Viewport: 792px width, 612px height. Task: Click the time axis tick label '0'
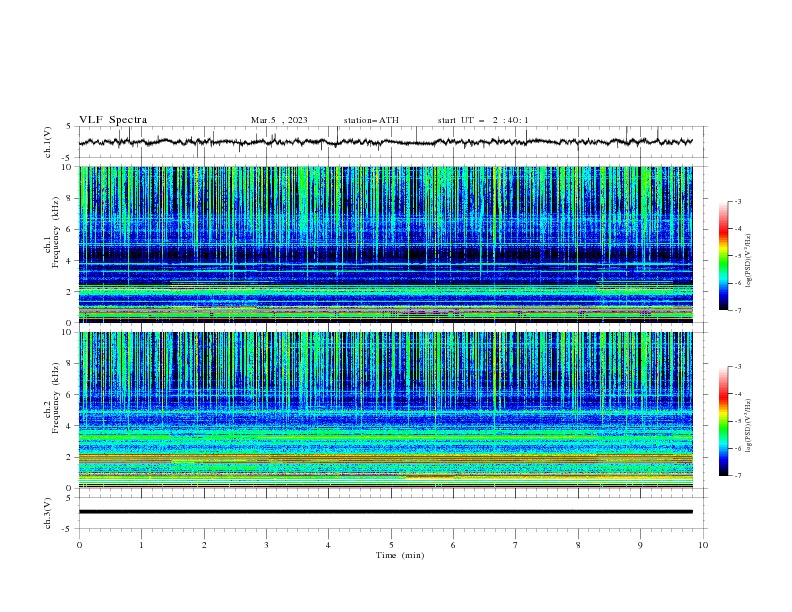point(79,545)
